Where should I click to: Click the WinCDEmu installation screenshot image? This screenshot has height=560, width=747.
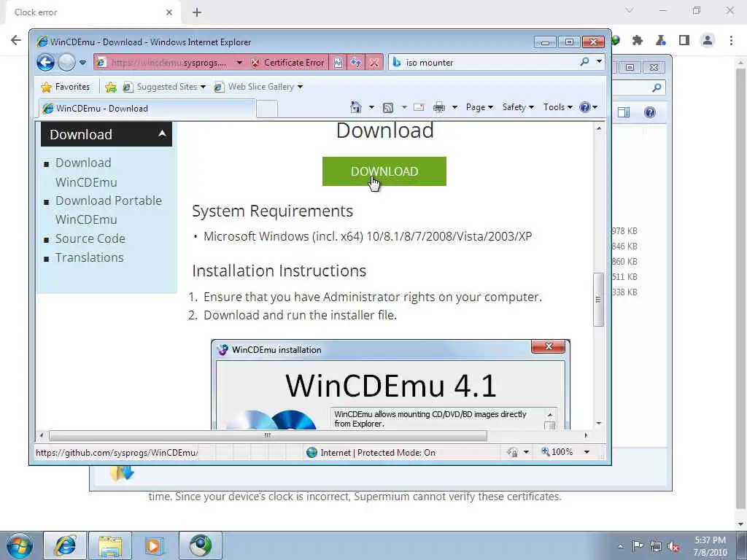[390, 384]
